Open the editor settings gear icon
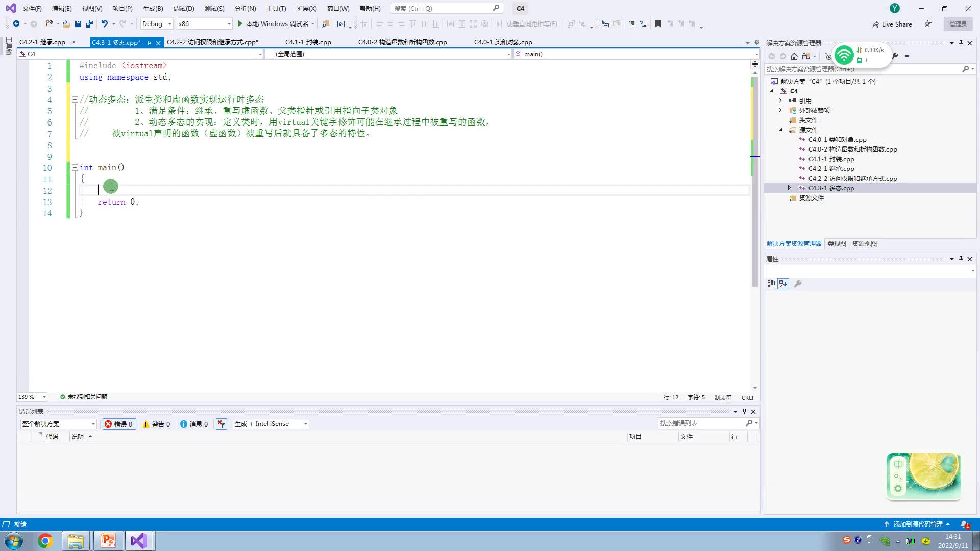 [x=757, y=43]
